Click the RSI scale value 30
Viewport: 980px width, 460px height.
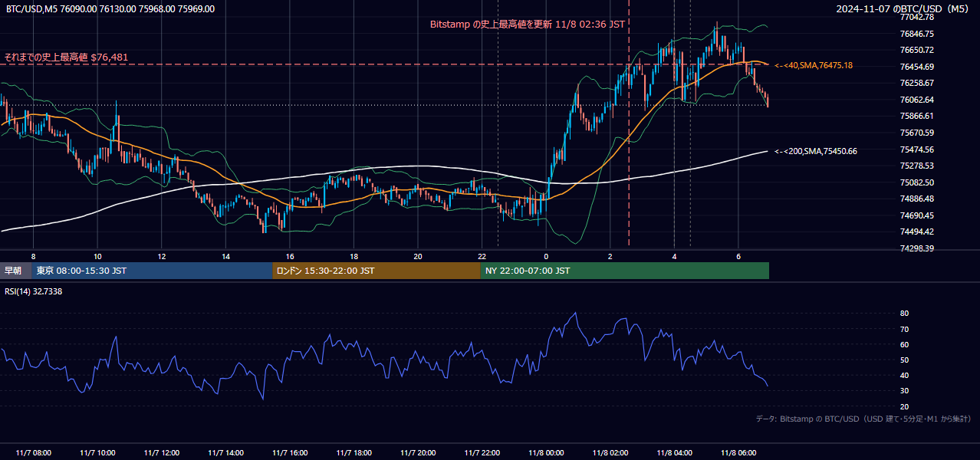pyautogui.click(x=904, y=390)
